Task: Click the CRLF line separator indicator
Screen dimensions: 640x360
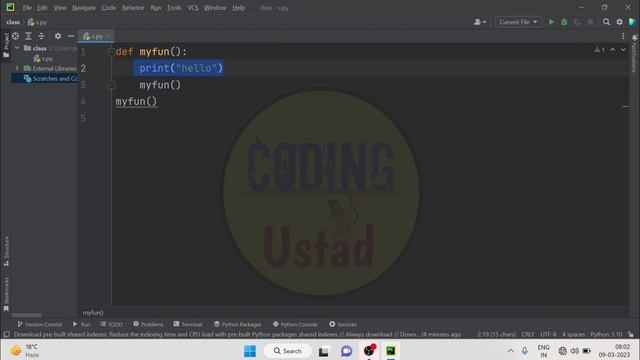Action: click(x=528, y=334)
